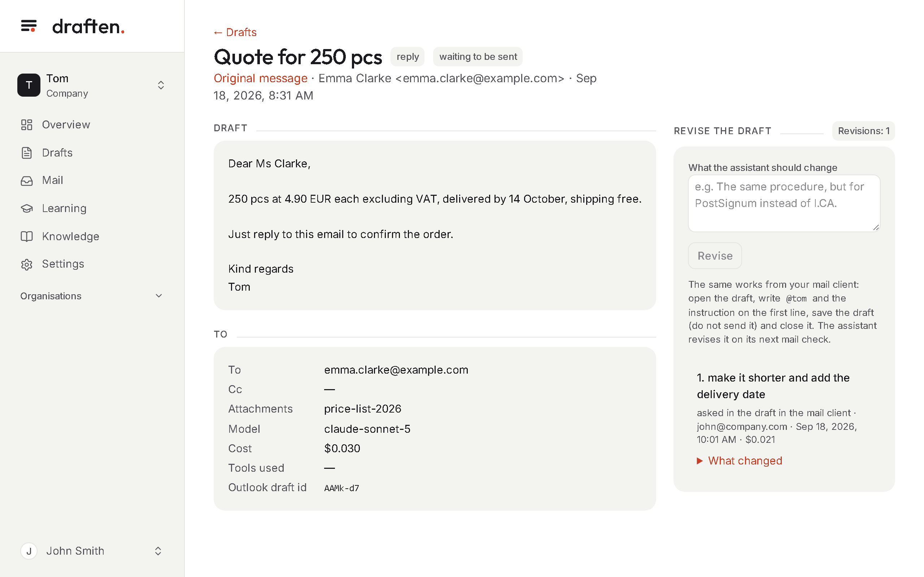
Task: Click the Revise button
Action: pos(715,256)
